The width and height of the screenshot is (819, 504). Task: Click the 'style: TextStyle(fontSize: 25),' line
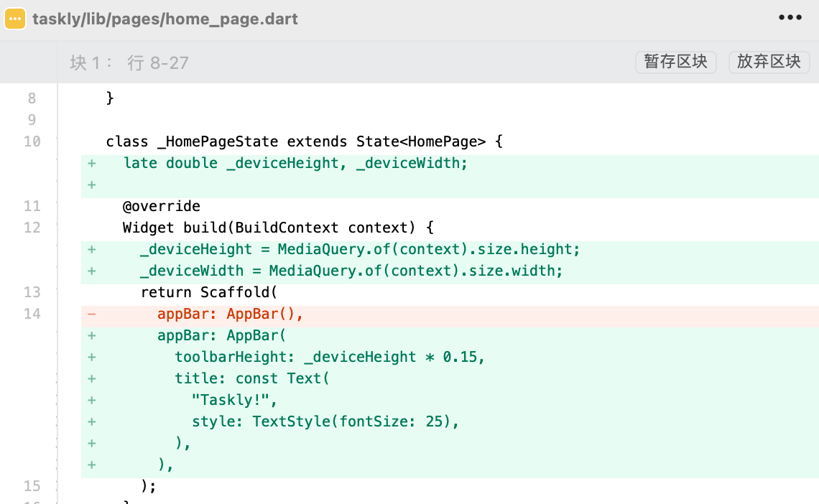point(325,421)
